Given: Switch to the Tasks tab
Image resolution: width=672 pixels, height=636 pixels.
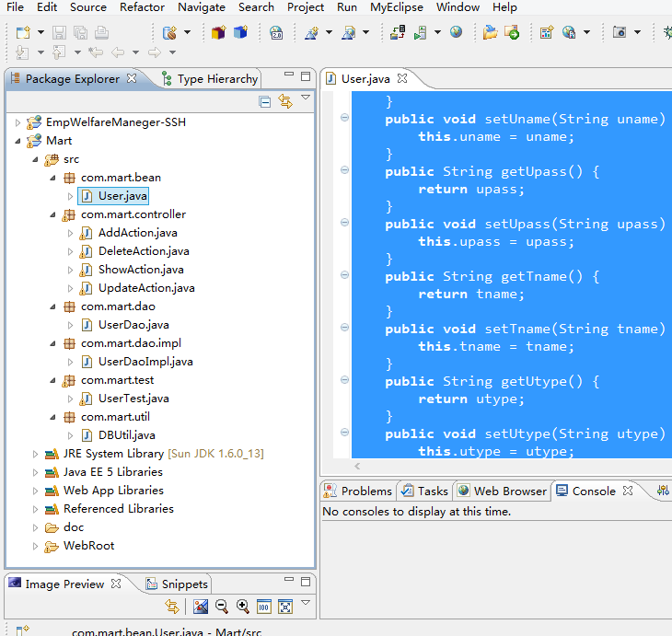Looking at the screenshot, I should [x=424, y=491].
